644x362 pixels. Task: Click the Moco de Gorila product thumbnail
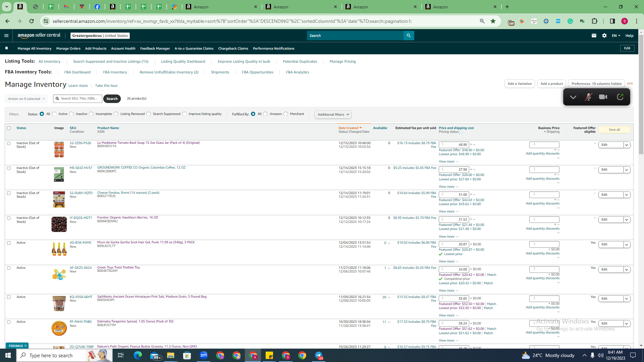pos(59,249)
